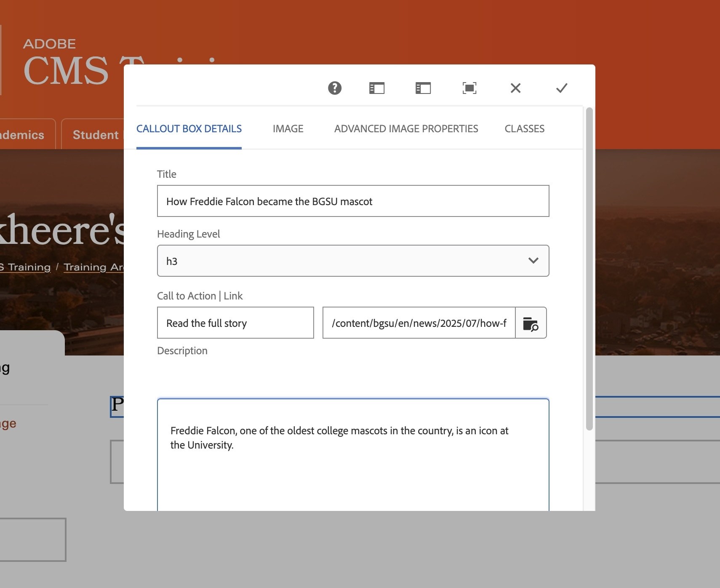Go to the Classes tab

point(525,129)
